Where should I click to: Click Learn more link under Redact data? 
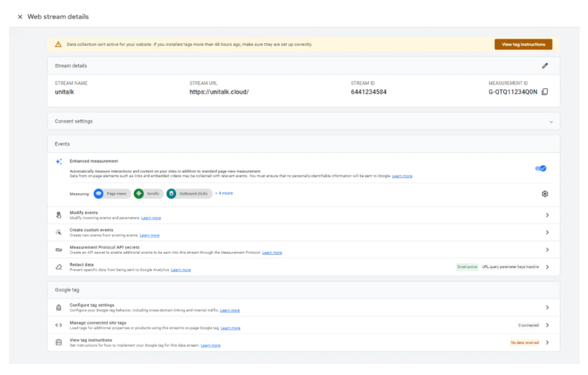[x=181, y=270]
